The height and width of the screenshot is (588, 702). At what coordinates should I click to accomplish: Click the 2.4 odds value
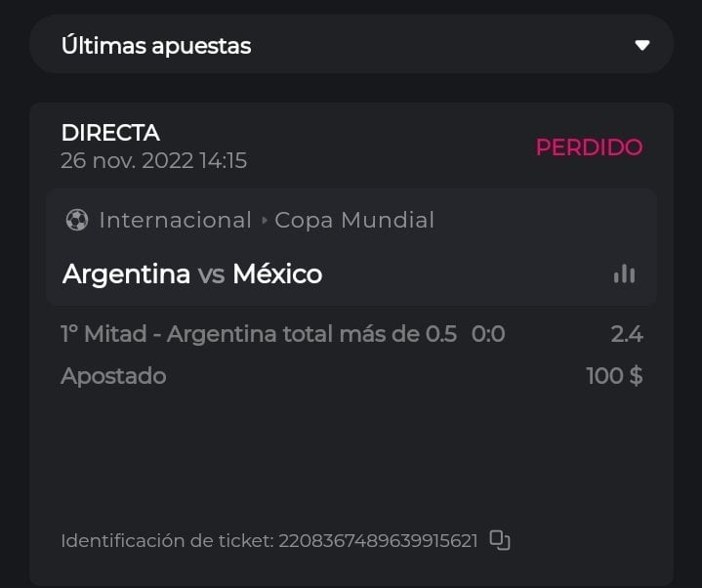pyautogui.click(x=627, y=334)
